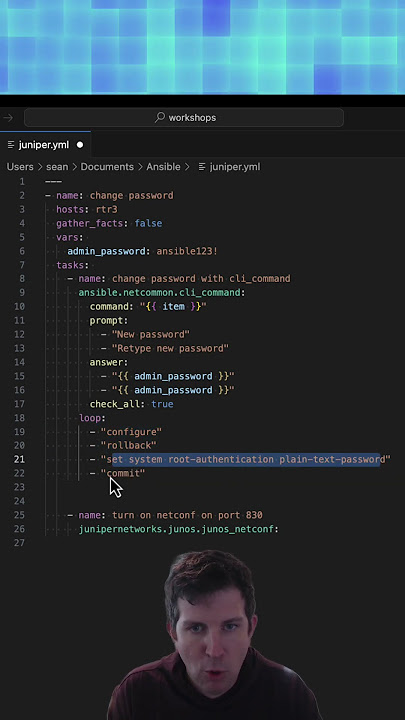Image resolution: width=405 pixels, height=720 pixels.
Task: Open the Documents breadcrumb segment
Action: [107, 167]
